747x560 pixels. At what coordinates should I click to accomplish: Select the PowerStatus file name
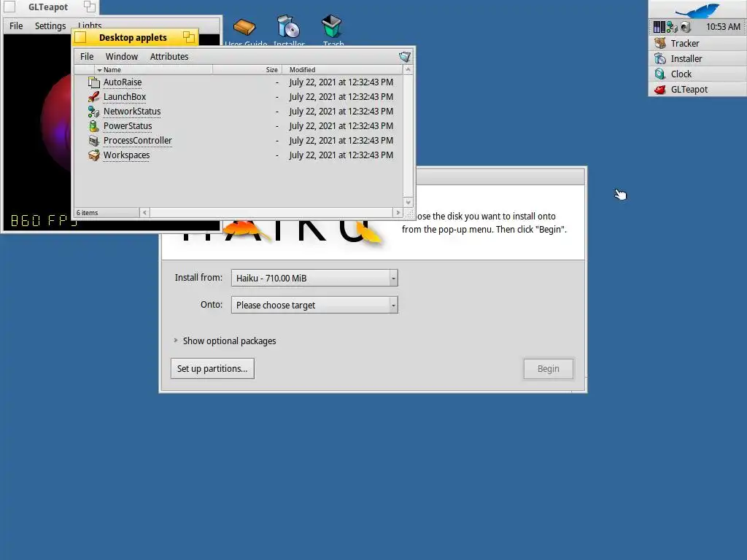click(x=128, y=126)
